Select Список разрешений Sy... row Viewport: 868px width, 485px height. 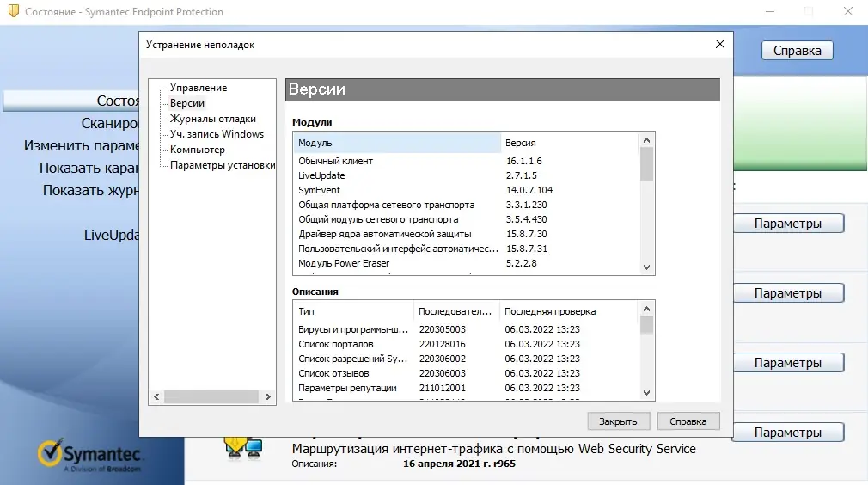coord(466,359)
